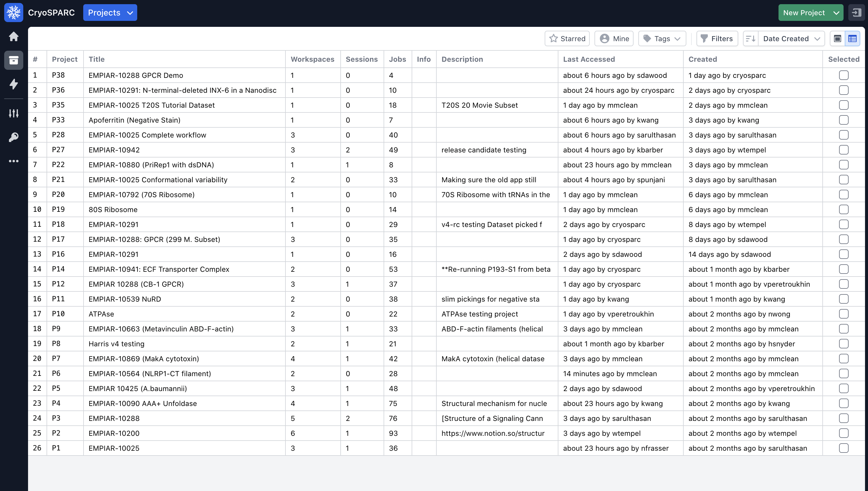Click the log out icon at top right
Screen dimensions: 868x491
pos(857,13)
